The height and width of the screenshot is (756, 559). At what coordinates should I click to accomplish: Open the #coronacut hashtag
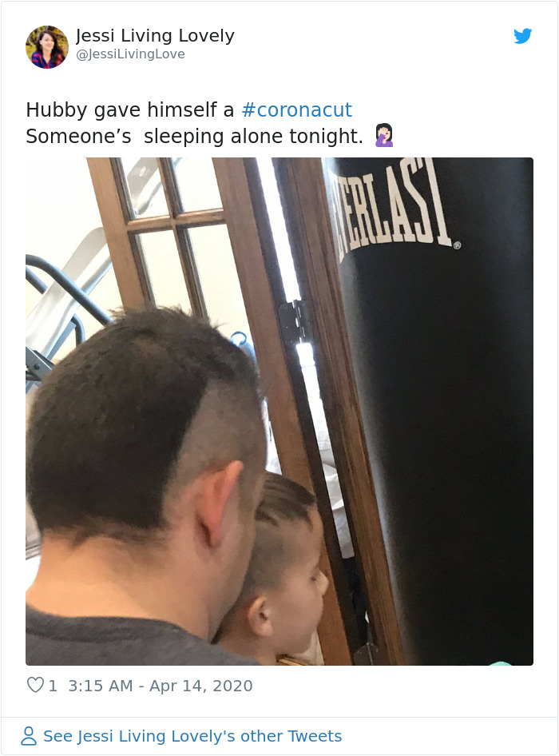(x=297, y=109)
